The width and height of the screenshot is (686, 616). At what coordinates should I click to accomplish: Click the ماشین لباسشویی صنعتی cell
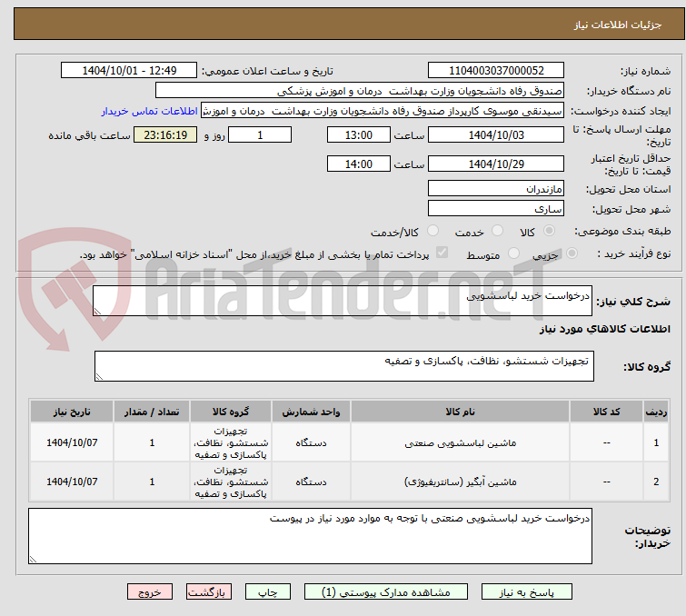pos(460,442)
